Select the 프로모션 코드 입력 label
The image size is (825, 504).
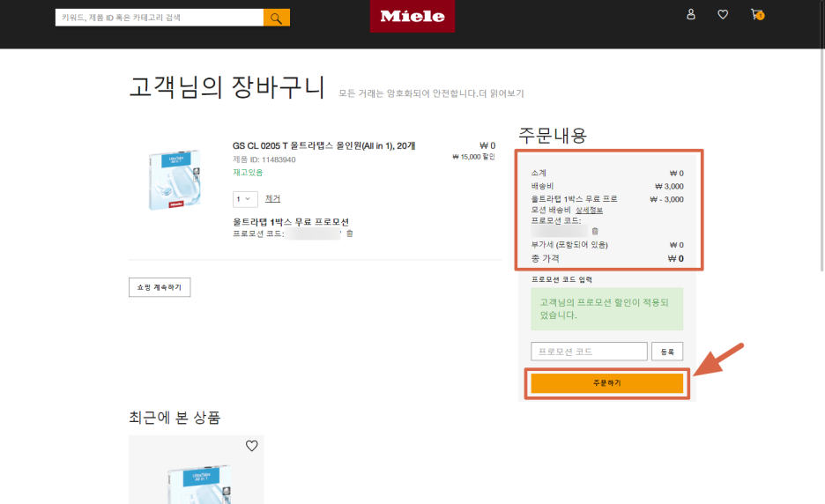coord(561,279)
